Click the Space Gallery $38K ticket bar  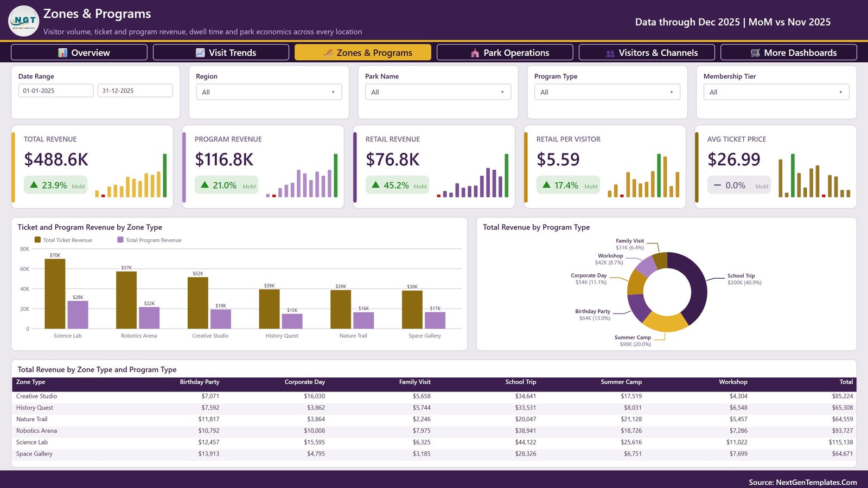pyautogui.click(x=412, y=310)
